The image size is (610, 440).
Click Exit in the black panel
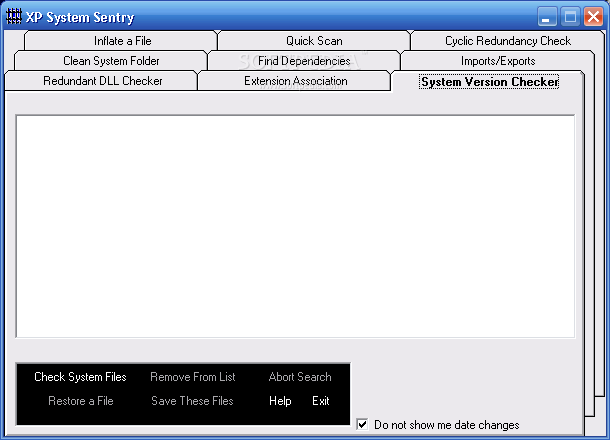tap(321, 401)
